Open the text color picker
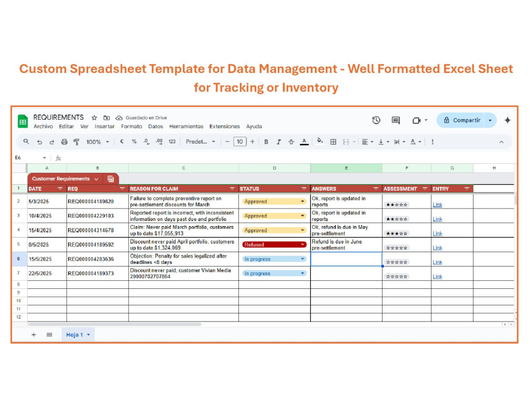Viewport: 532px width, 399px height. 304,142
